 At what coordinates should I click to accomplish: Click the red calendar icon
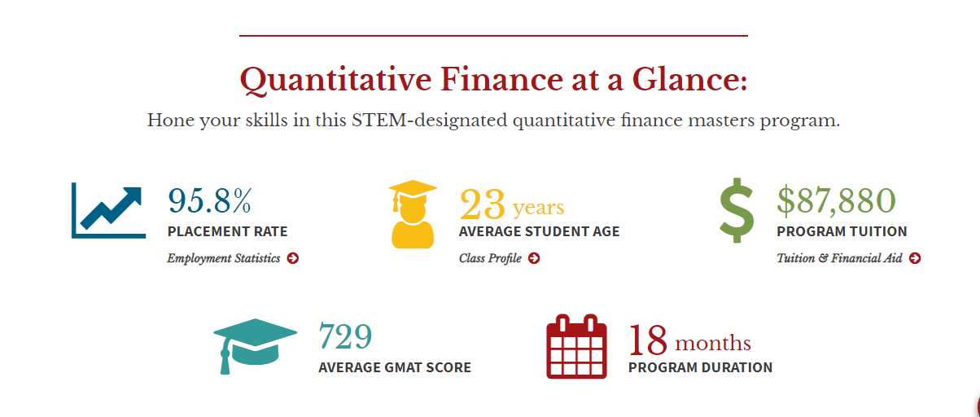(576, 346)
